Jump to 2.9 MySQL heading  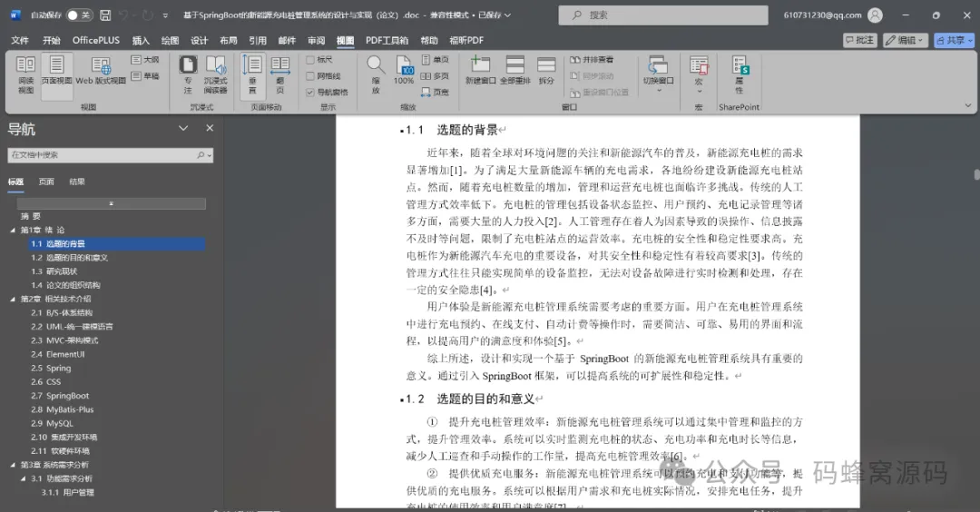click(52, 423)
